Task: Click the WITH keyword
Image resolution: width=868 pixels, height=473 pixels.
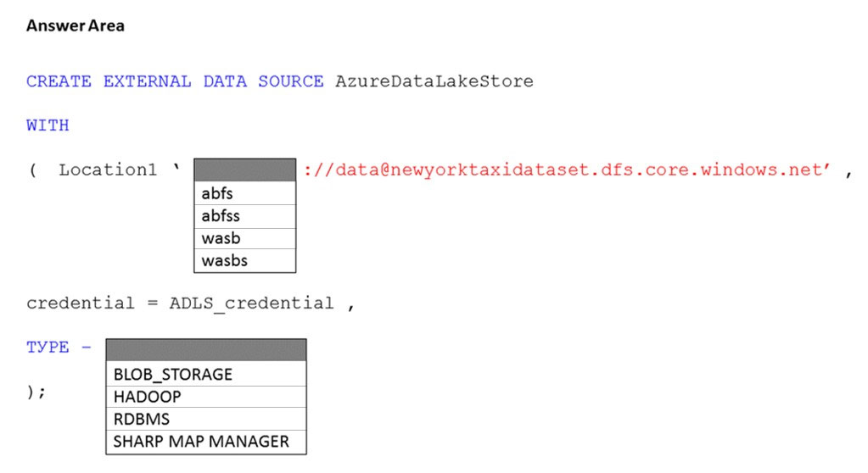Action: [48, 125]
